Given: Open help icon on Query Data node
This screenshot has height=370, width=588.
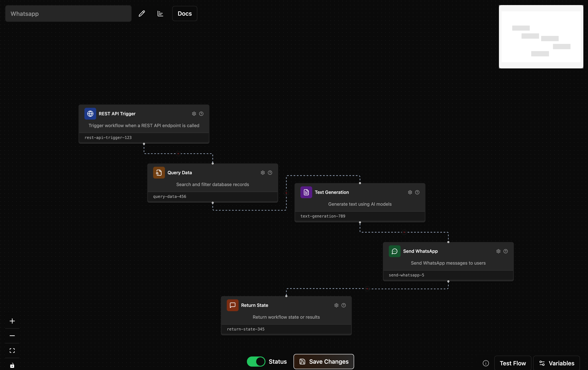Looking at the screenshot, I should tap(270, 173).
